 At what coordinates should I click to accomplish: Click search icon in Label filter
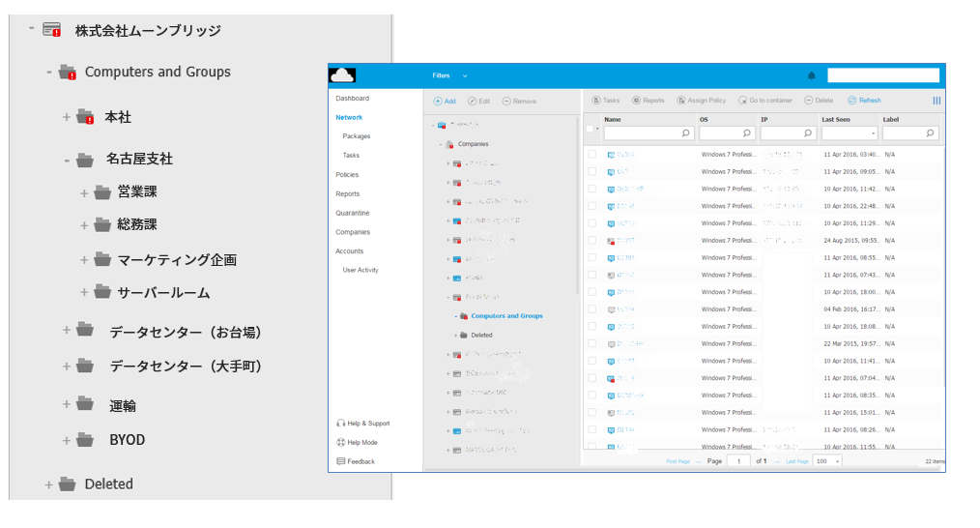click(x=930, y=133)
